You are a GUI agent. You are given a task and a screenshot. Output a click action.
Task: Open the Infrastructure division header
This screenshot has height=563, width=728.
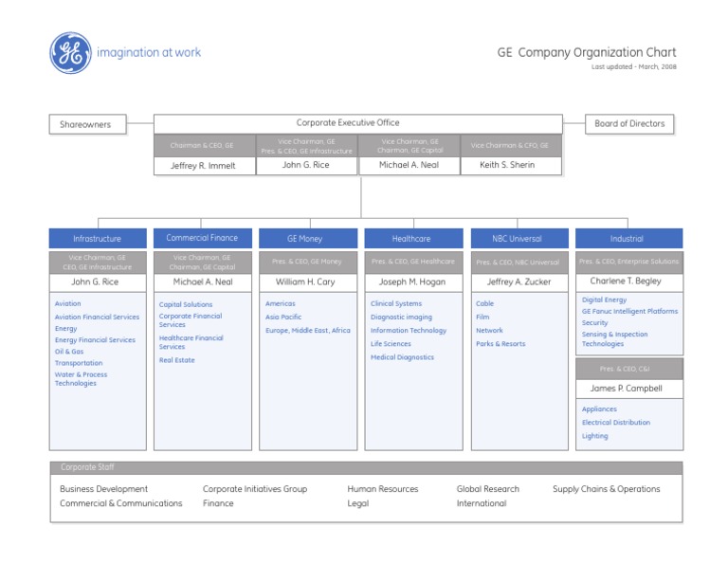[x=98, y=239]
